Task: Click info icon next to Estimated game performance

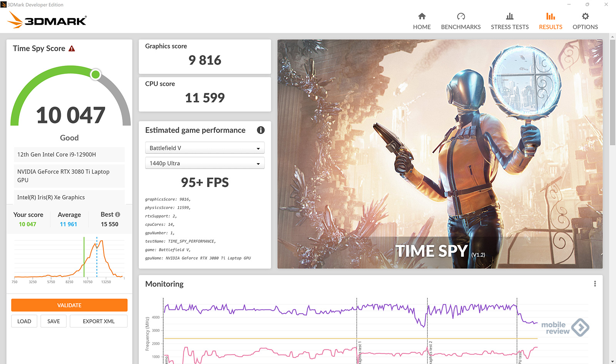Action: tap(261, 130)
